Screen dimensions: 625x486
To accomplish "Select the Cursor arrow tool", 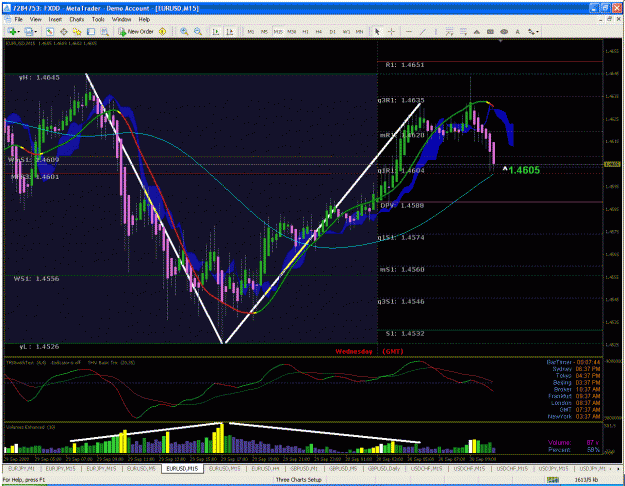I will tap(377, 31).
